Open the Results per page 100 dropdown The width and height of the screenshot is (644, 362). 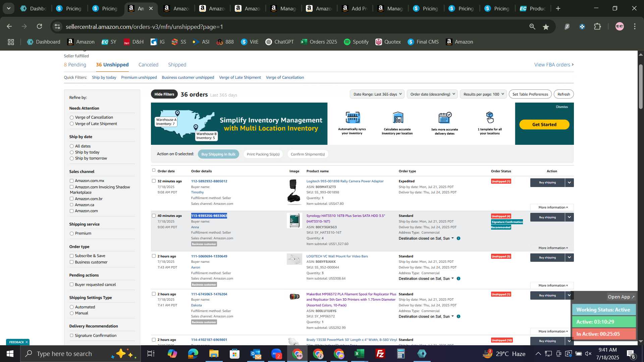(x=483, y=94)
